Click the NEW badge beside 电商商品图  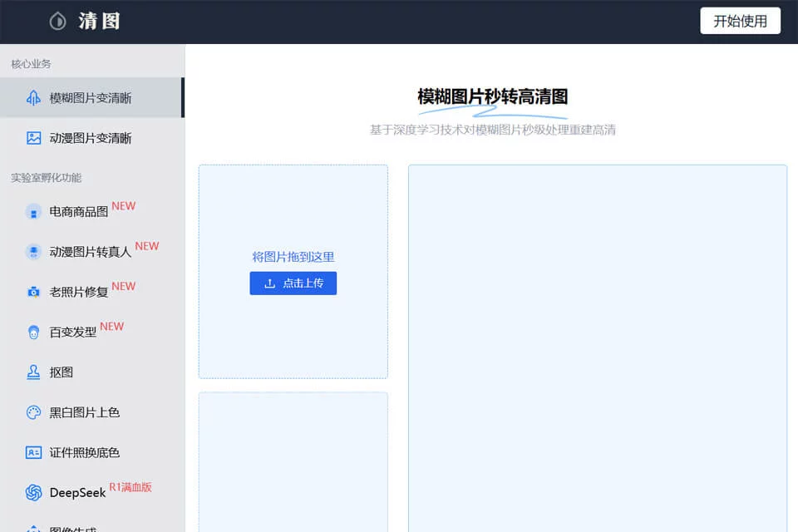click(x=124, y=205)
